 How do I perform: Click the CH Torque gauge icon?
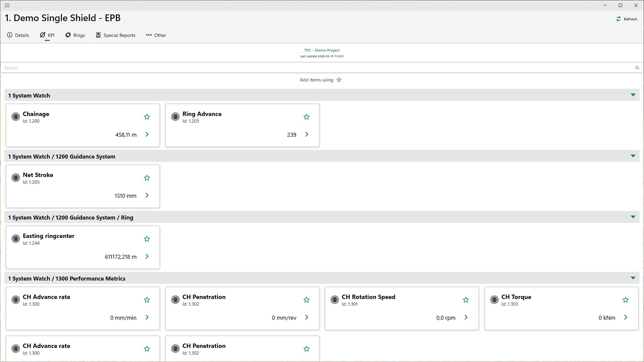point(494,300)
